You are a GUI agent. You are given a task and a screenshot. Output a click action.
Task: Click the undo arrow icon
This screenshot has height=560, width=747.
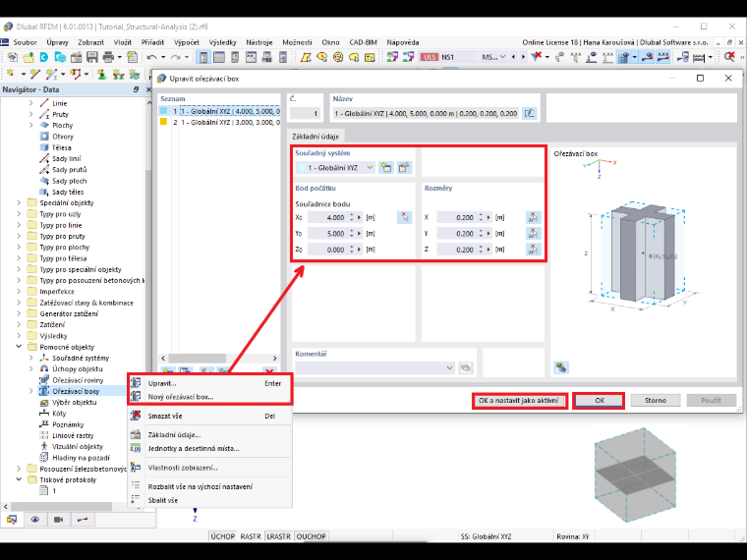tap(151, 57)
